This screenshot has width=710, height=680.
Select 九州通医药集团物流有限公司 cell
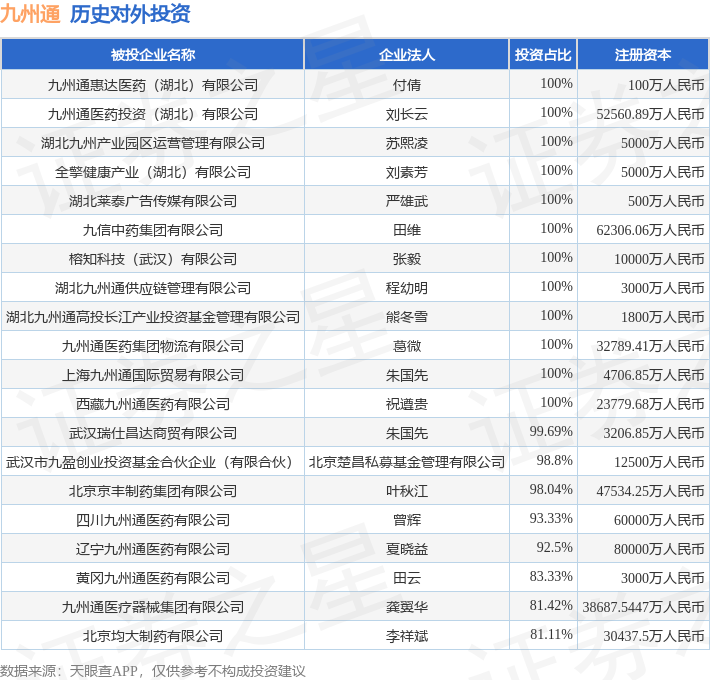(153, 345)
